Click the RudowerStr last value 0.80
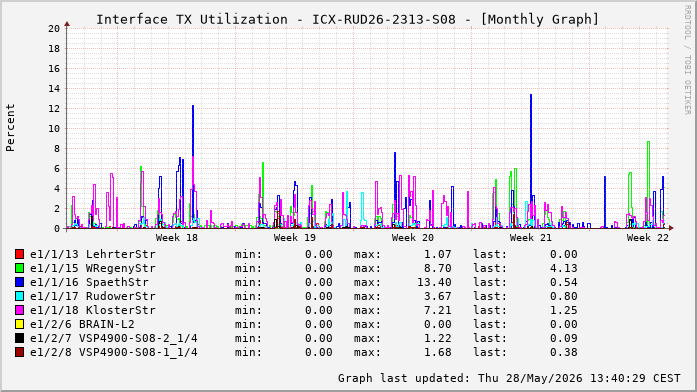 564,296
